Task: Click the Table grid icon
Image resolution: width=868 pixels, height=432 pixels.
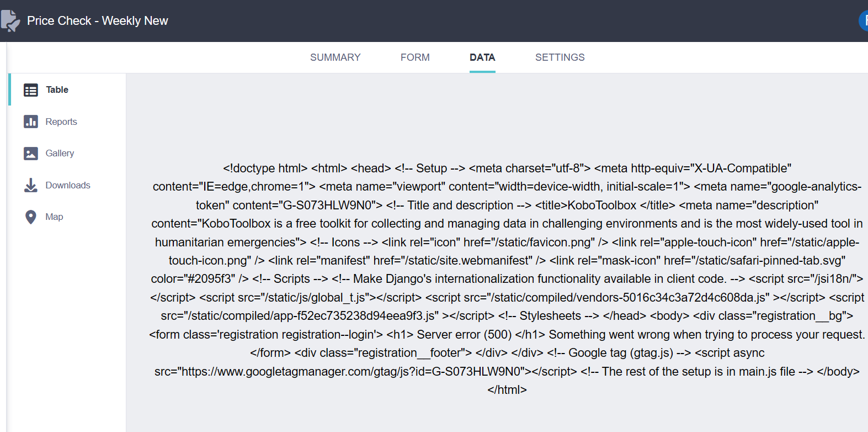Action: coord(31,90)
